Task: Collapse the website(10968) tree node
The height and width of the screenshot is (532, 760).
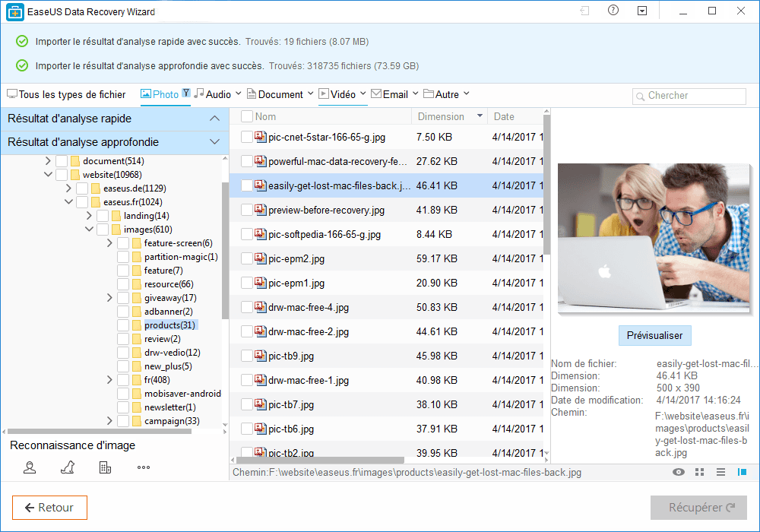Action: tap(48, 175)
